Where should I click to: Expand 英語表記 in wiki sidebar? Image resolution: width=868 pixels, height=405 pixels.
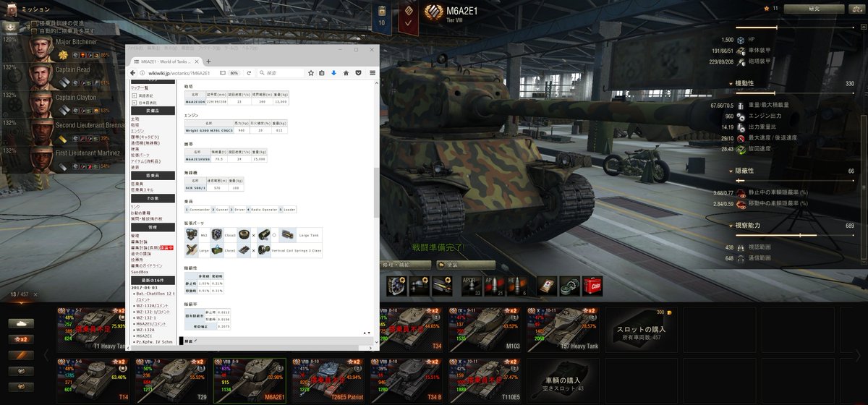click(x=134, y=95)
